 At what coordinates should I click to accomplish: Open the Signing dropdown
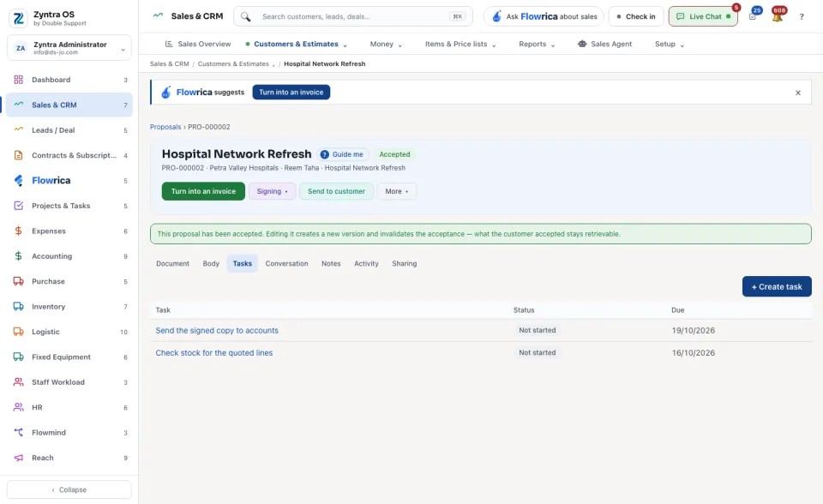272,191
